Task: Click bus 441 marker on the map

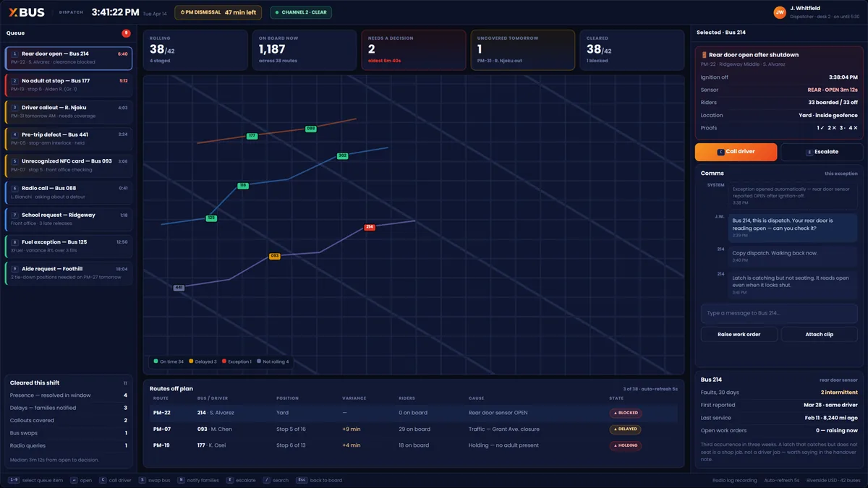Action: click(179, 288)
